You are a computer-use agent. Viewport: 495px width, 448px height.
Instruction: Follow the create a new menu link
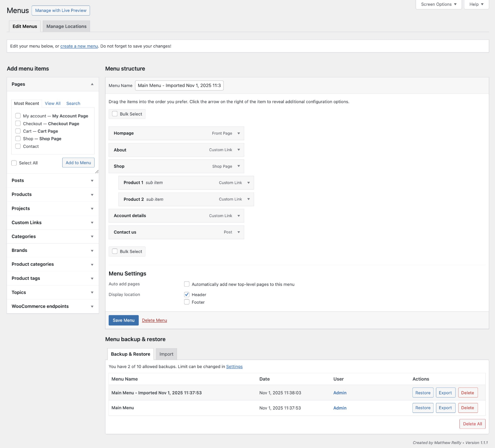[79, 46]
